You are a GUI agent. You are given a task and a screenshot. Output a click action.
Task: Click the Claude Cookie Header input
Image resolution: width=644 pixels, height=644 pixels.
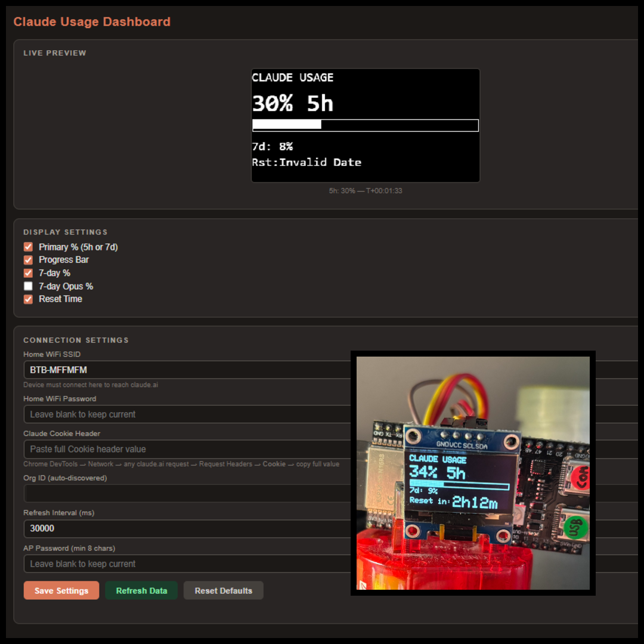tap(187, 449)
